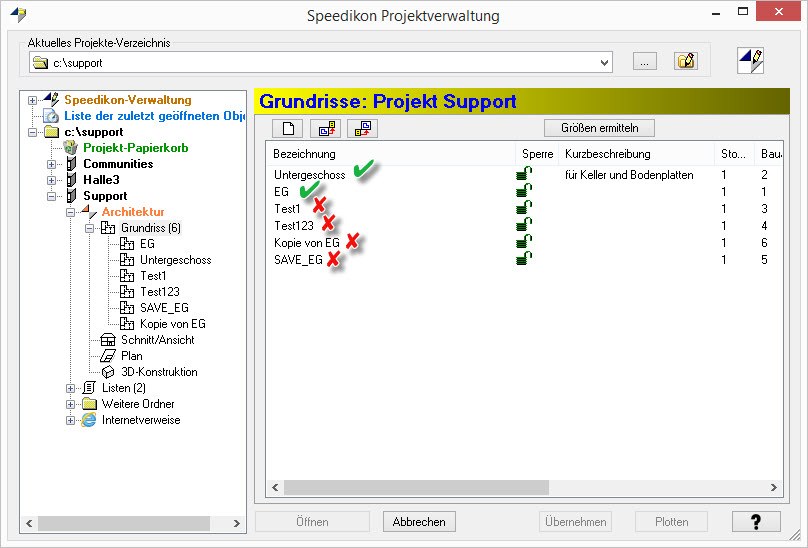Click the Schnitt/Ansicht house icon
Image resolution: width=808 pixels, height=548 pixels.
[x=108, y=340]
